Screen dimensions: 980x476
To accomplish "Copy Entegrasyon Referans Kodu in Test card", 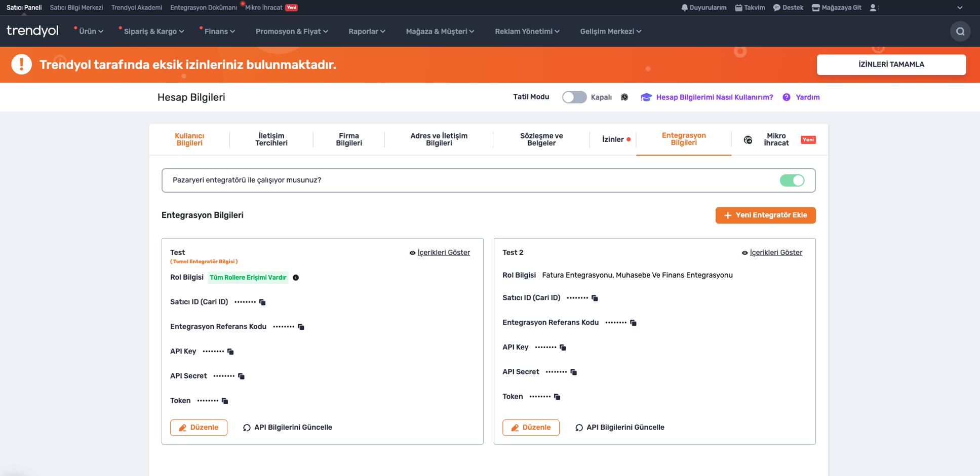I will (301, 327).
